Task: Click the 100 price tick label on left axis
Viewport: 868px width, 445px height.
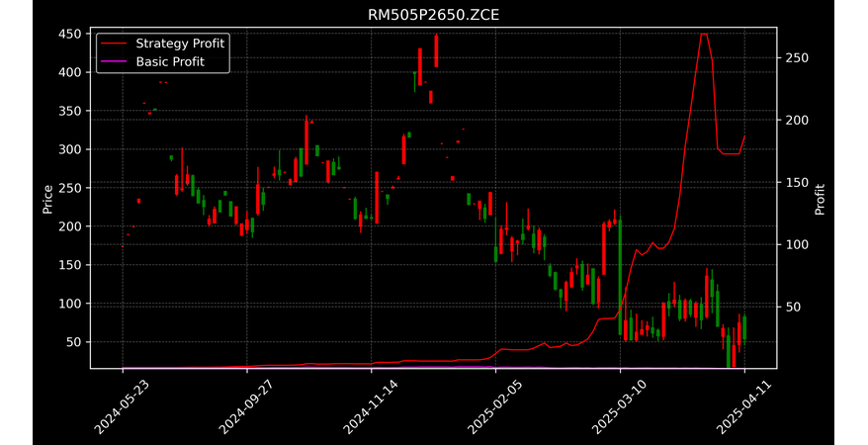Action: click(70, 304)
